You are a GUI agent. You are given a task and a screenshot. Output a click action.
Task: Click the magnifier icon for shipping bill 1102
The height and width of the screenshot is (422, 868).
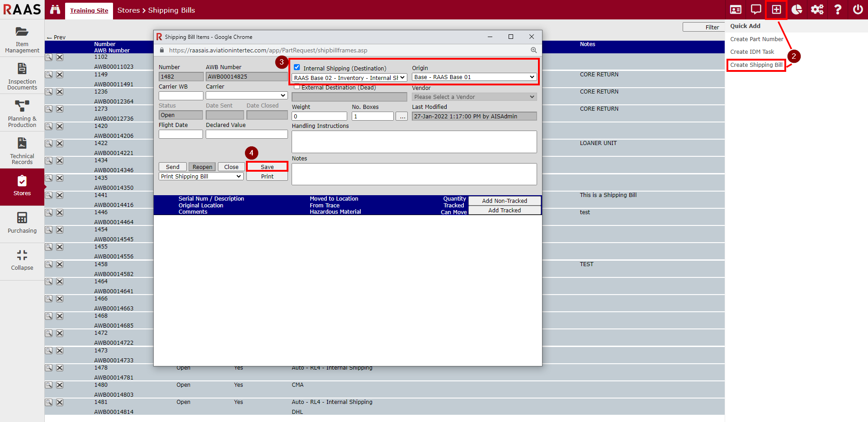[x=49, y=57]
